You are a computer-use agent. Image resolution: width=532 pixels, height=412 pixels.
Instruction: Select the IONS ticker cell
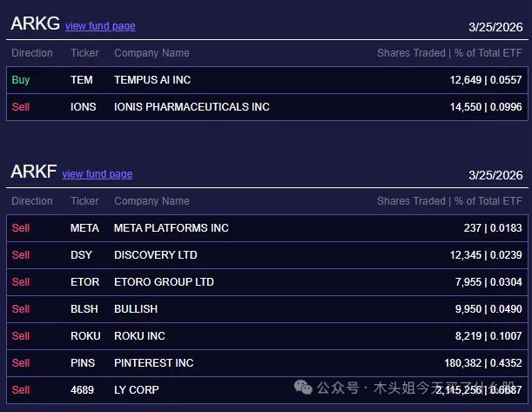pos(84,107)
